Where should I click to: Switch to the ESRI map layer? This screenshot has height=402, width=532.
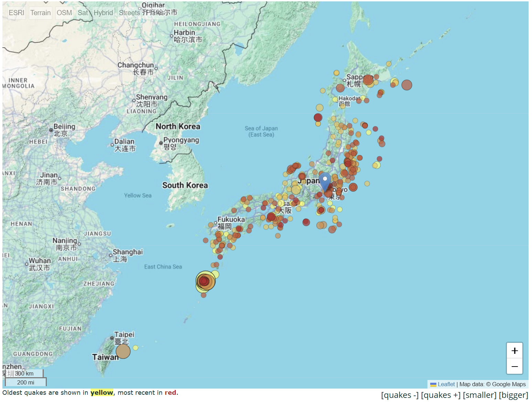tap(17, 13)
